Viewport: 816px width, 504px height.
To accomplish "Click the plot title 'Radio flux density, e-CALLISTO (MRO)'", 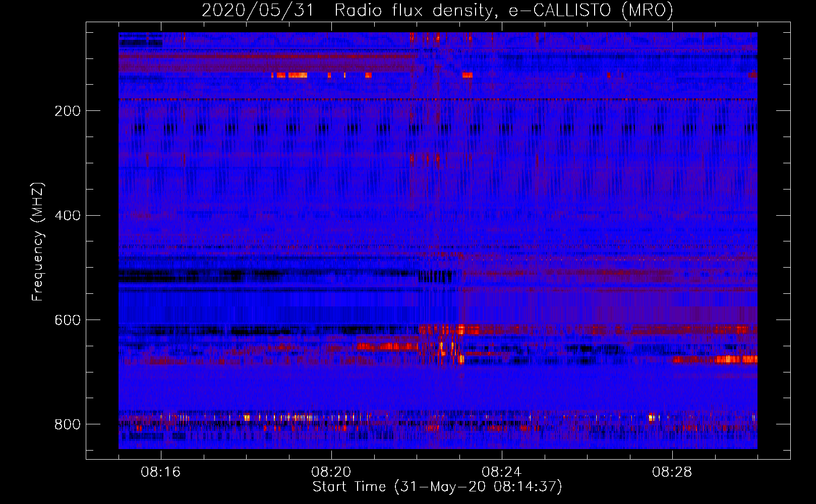I will (504, 10).
